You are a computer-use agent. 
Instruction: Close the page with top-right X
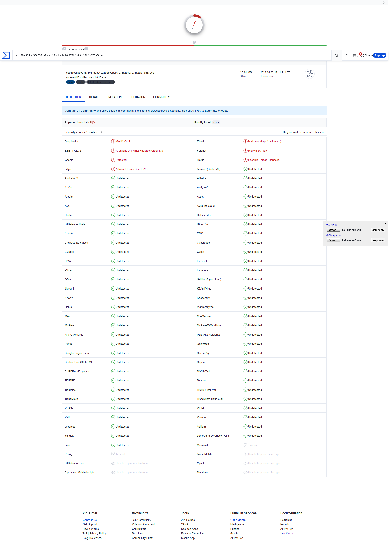click(x=384, y=3)
